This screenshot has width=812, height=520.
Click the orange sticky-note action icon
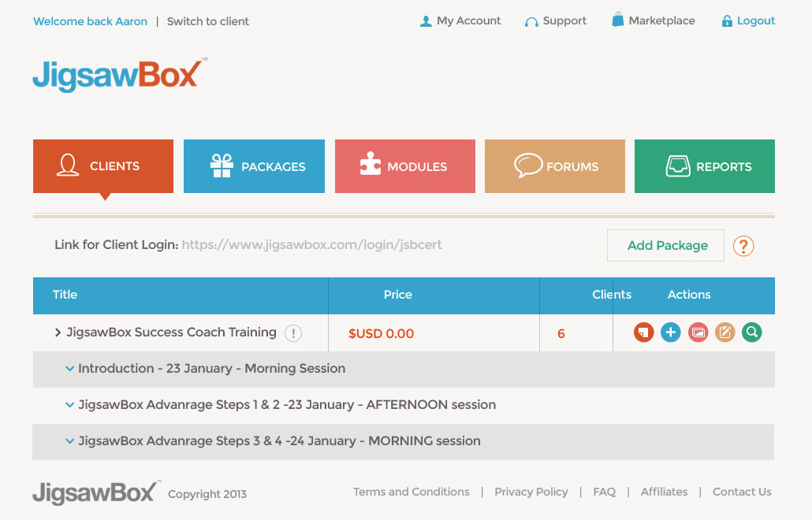tap(644, 332)
